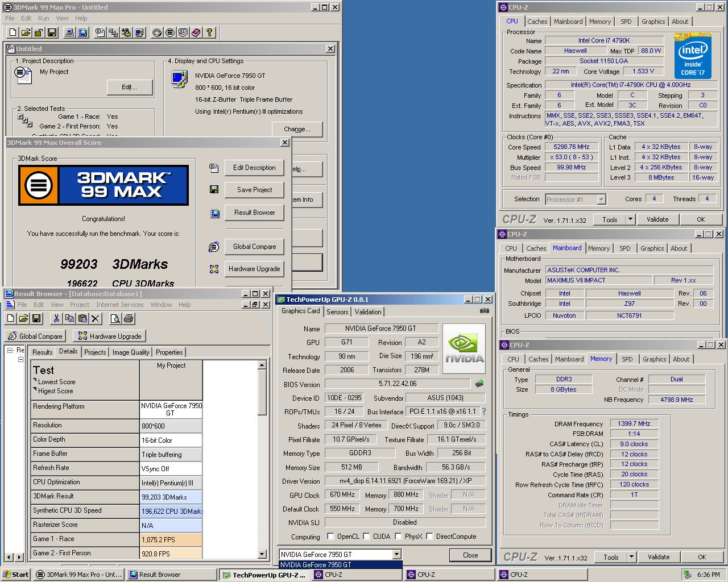Click the Project Description document icon in 3DMark toolbar
Screen dimensions: 728x582
tap(100, 32)
